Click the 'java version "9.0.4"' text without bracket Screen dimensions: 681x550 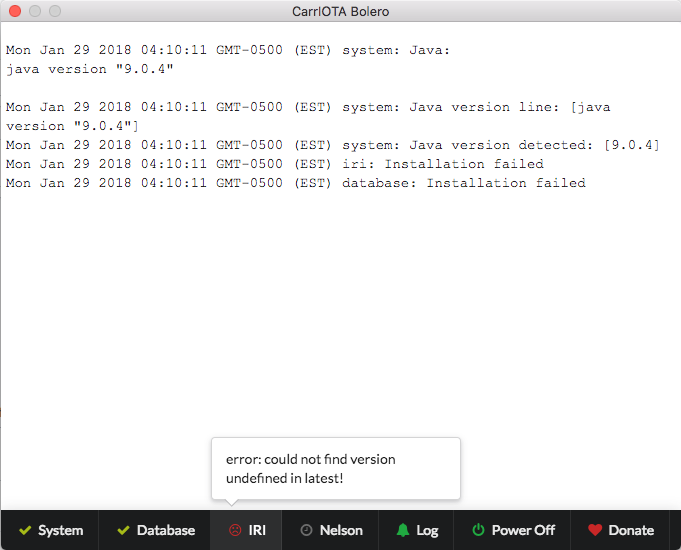(x=89, y=69)
